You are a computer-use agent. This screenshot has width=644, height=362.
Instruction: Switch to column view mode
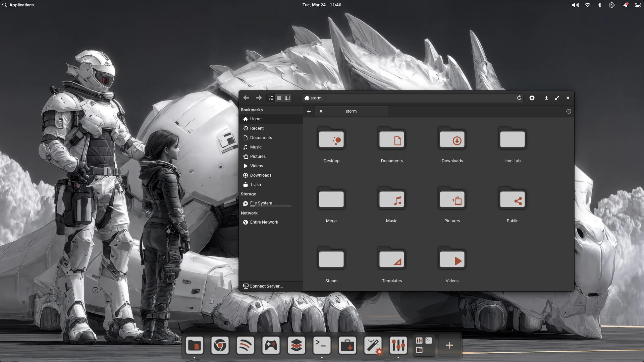[287, 98]
